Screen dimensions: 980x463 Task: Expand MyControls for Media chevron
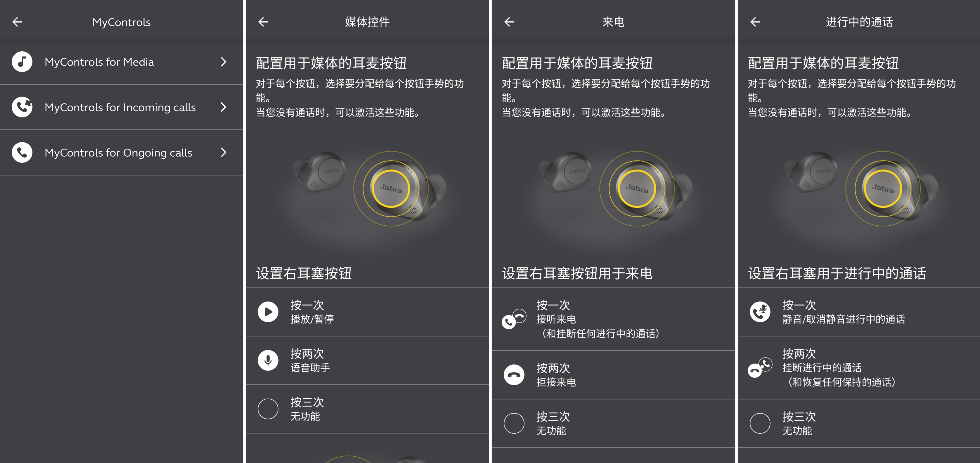click(224, 62)
